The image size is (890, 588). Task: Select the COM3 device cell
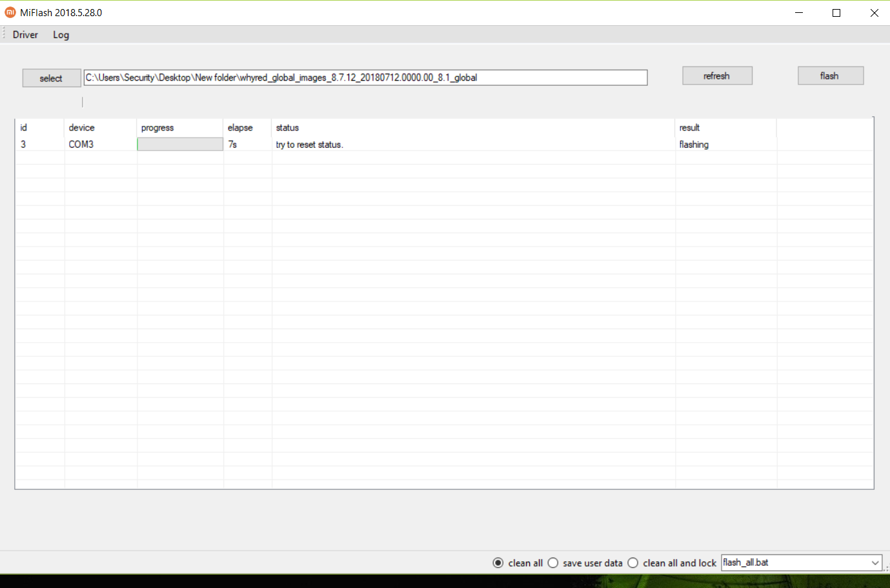pos(100,145)
